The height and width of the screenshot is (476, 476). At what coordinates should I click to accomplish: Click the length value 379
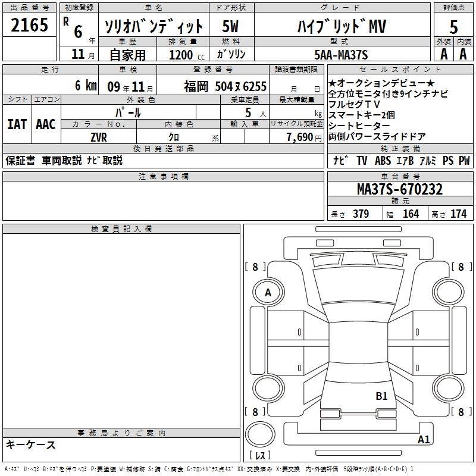(361, 214)
